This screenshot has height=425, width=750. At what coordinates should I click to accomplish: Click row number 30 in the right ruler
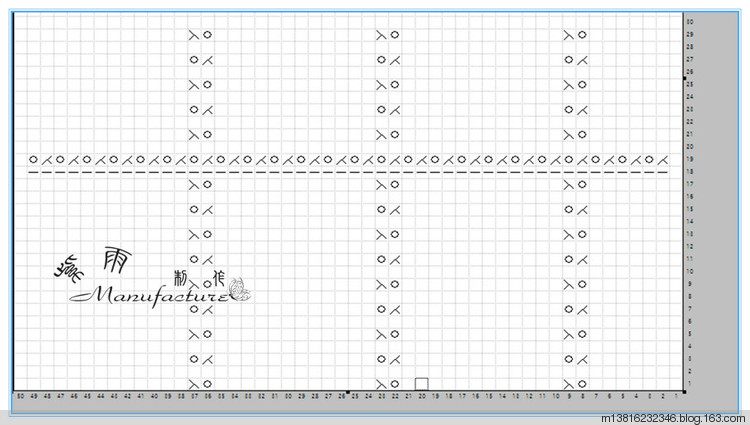[690, 22]
